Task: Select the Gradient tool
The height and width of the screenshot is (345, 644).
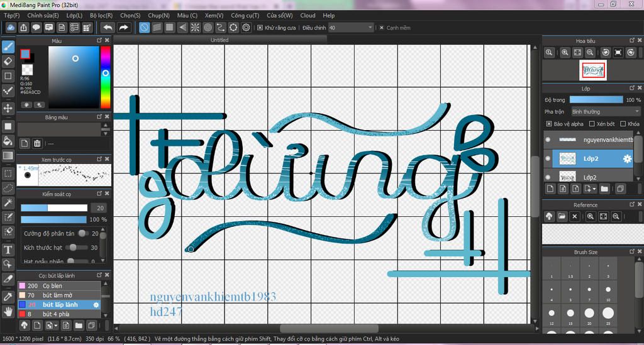Action: coord(8,155)
